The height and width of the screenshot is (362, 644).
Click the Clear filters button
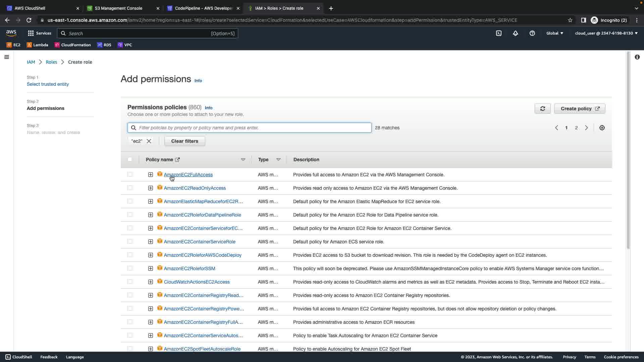(184, 141)
